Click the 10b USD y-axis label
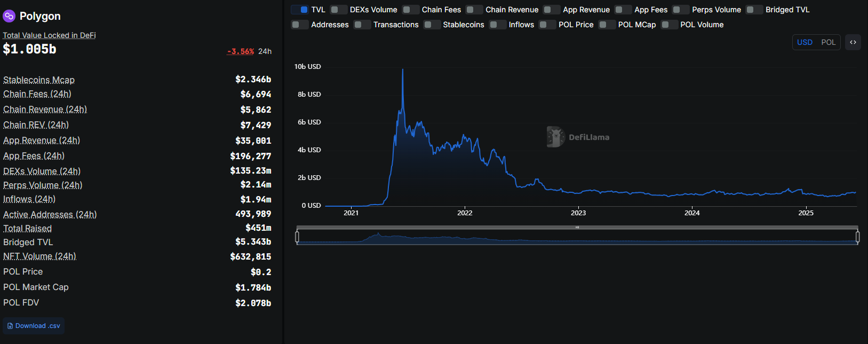 point(308,67)
